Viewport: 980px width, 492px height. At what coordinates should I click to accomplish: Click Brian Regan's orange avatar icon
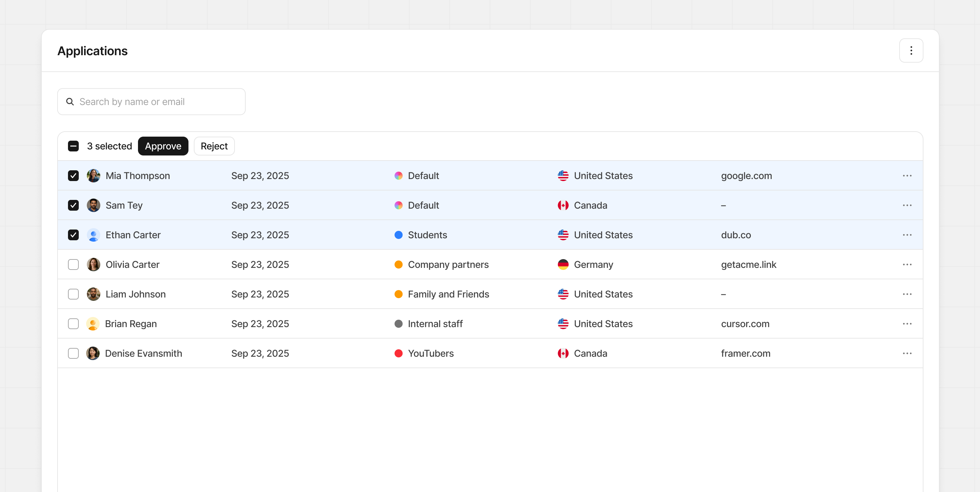pyautogui.click(x=93, y=324)
